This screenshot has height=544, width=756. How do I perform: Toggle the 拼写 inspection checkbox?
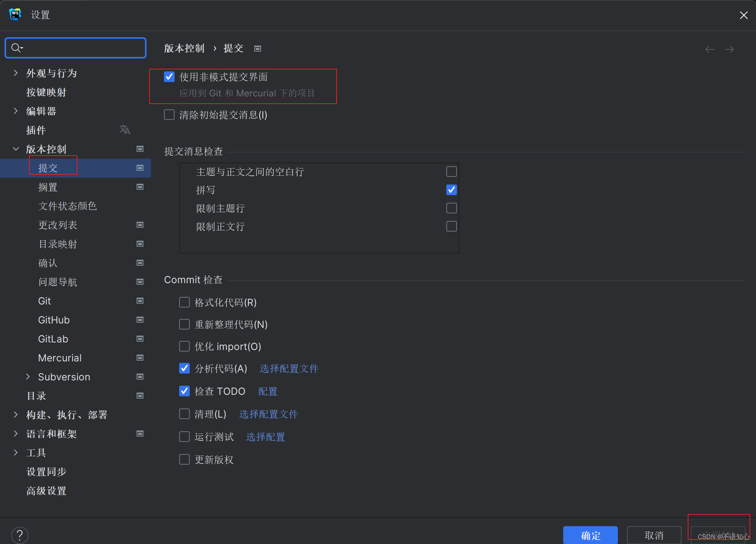point(451,190)
